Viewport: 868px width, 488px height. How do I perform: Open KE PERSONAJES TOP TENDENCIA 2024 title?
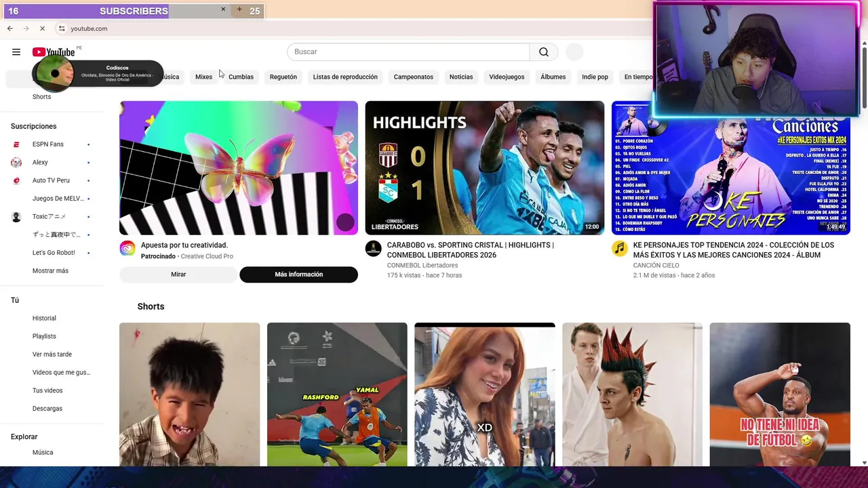point(734,250)
